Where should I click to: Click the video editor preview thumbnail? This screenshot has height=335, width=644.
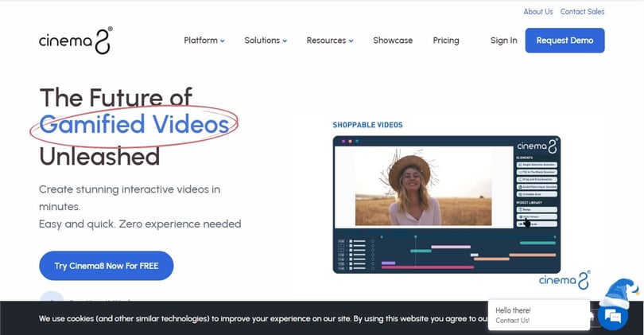pos(447,205)
